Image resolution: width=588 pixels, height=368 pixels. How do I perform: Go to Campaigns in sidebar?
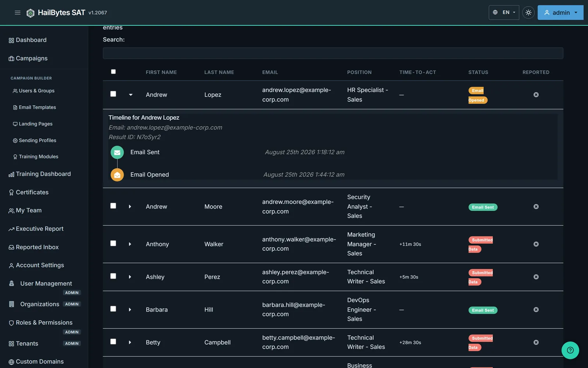(x=28, y=59)
